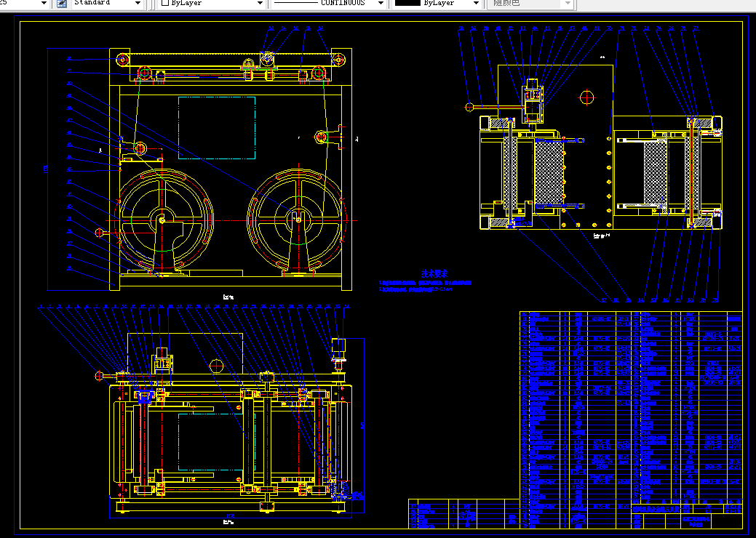Viewport: 756px width, 538px height.
Task: Open the Standard text style dropdown
Action: tap(108, 4)
